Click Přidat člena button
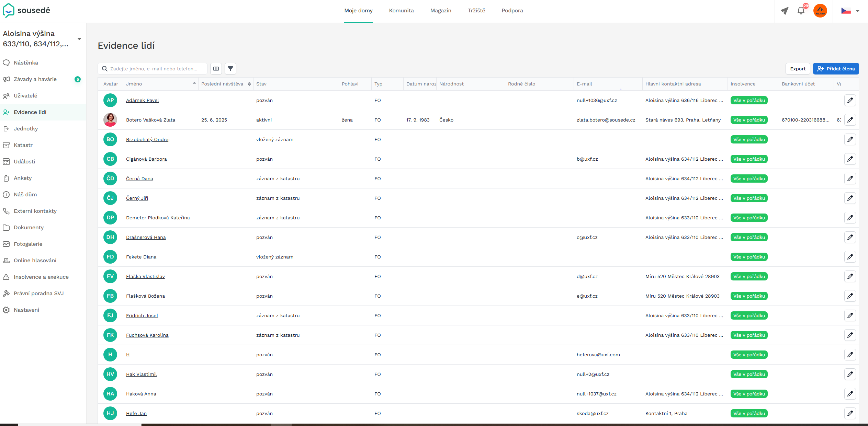 click(836, 69)
